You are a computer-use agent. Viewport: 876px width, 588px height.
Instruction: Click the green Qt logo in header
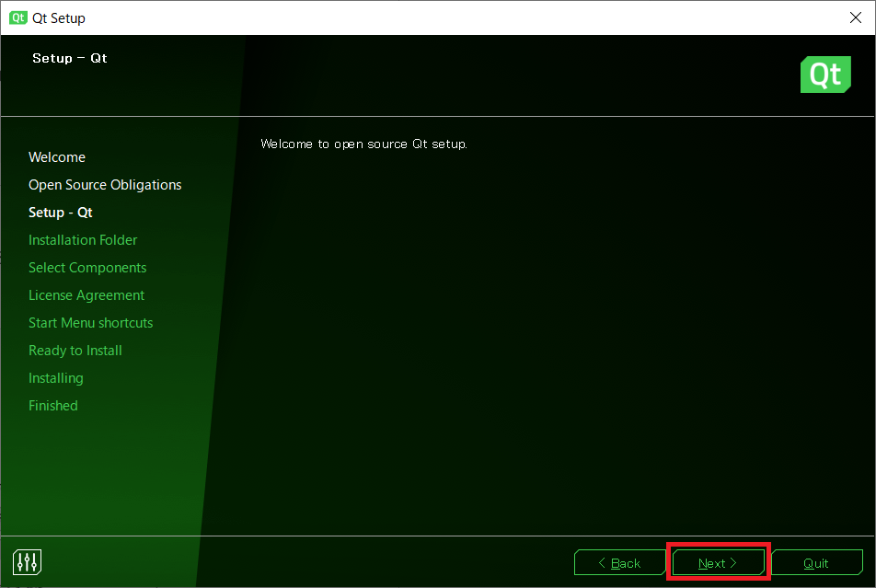[825, 75]
